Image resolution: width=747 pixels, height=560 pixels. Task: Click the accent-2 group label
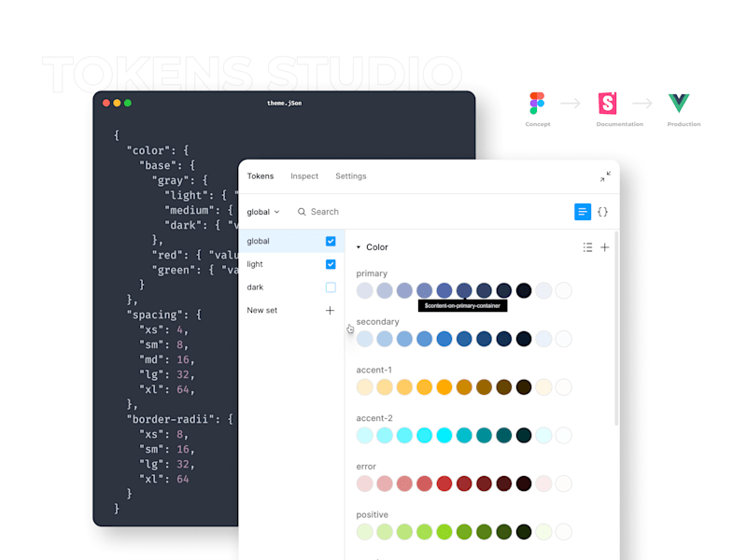pyautogui.click(x=374, y=418)
